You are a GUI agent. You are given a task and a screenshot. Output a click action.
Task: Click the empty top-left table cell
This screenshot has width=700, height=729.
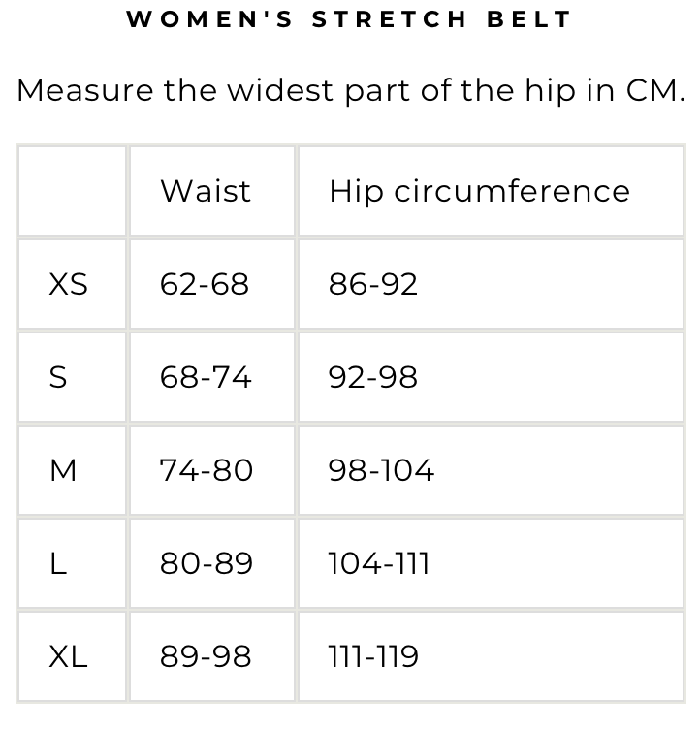click(72, 191)
